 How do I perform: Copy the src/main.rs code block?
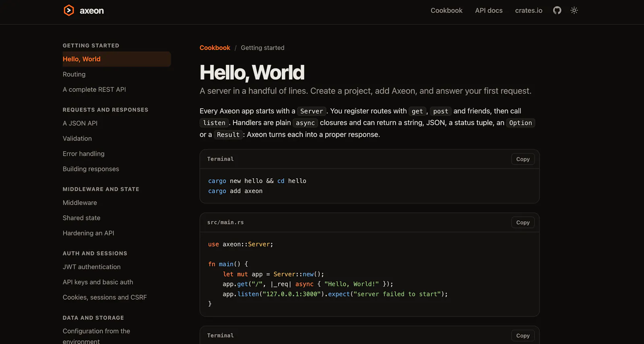click(523, 222)
